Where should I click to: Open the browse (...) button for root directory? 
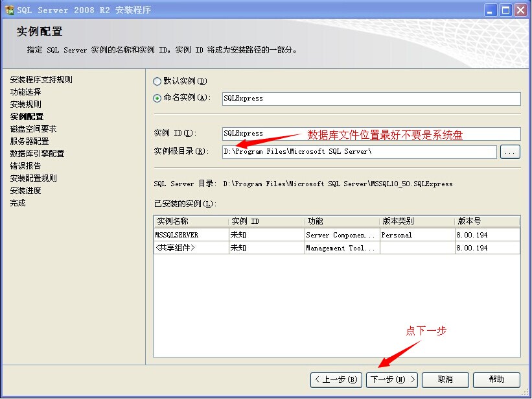[x=510, y=152]
